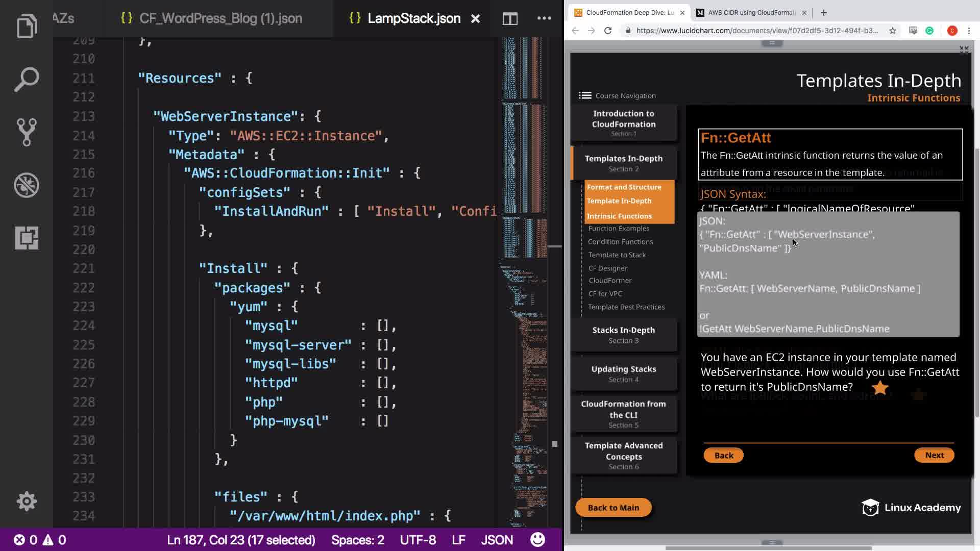980x551 pixels.
Task: Open the Search magnifier in activity bar
Action: (27, 79)
